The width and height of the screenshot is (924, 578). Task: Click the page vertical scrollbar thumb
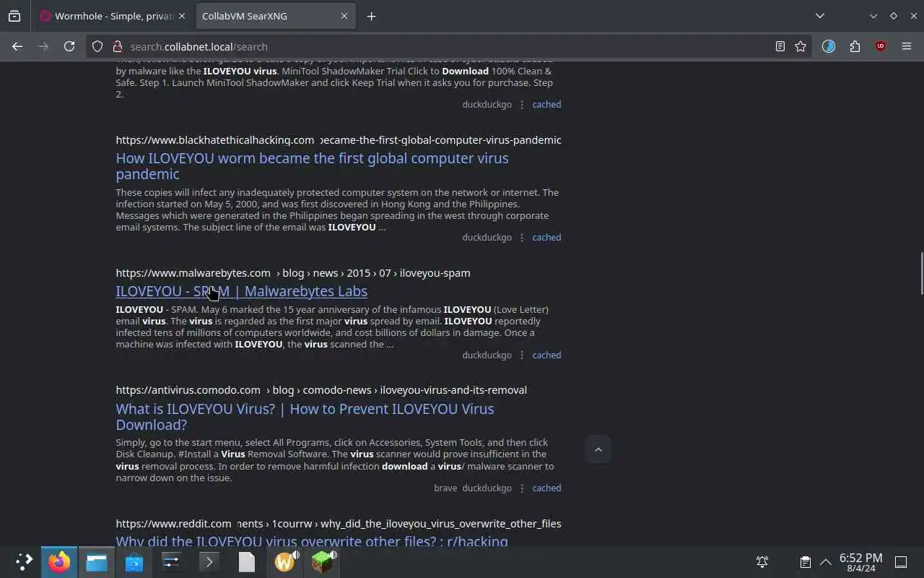(x=920, y=273)
